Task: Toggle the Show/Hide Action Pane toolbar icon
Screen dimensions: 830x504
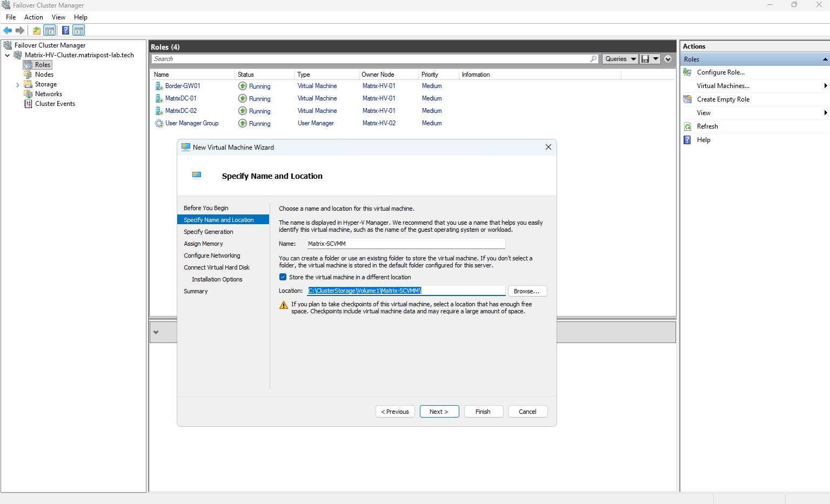Action: click(x=79, y=30)
